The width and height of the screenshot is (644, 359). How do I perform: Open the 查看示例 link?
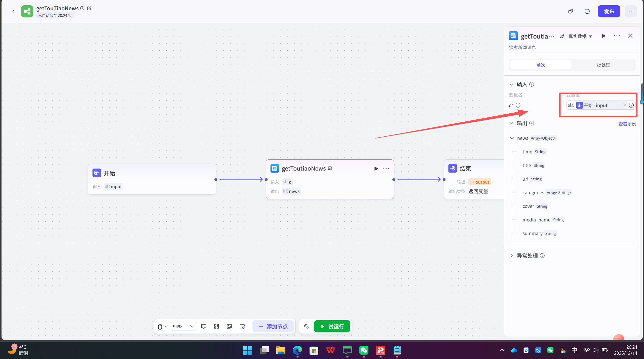[627, 124]
